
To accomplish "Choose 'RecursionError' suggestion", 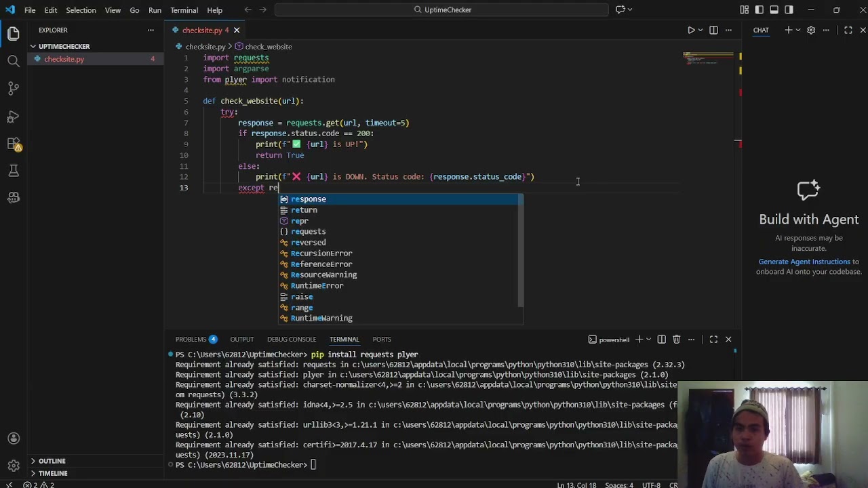I will [x=401, y=253].
